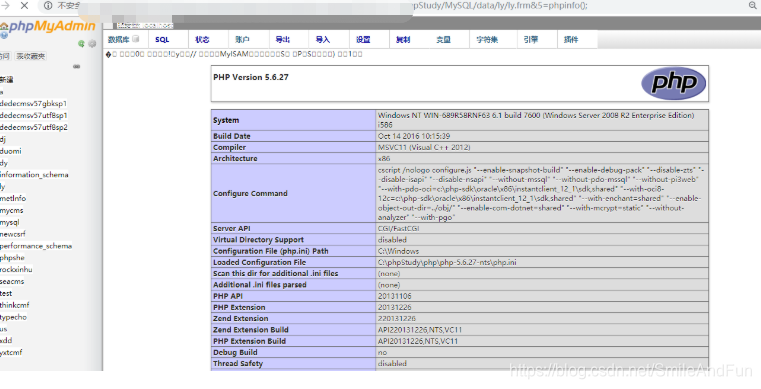The height and width of the screenshot is (389, 761).
Task: Select the typecho database
Action: (14, 317)
